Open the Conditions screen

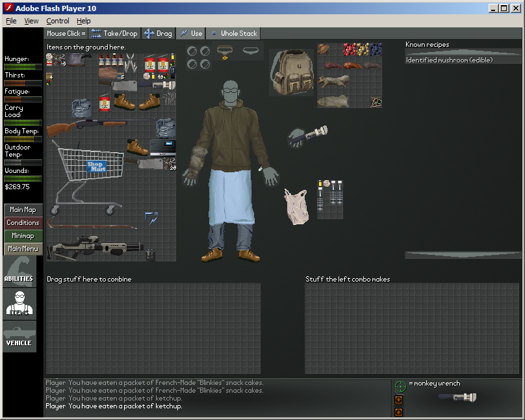point(22,222)
